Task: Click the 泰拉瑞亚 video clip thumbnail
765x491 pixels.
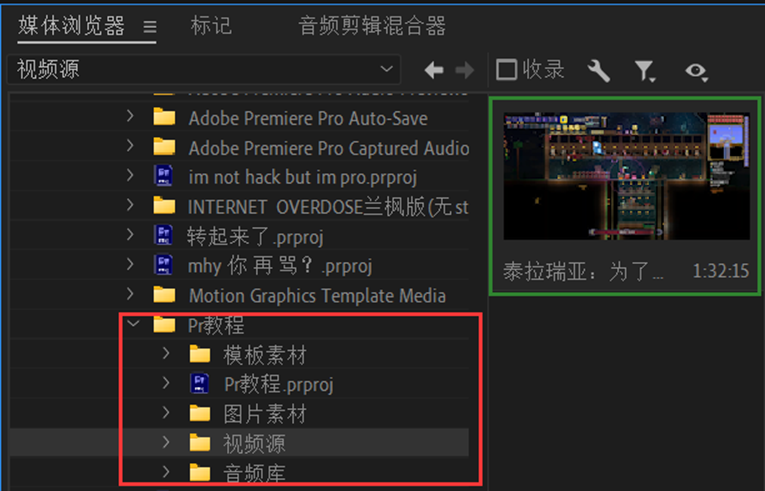Action: [625, 176]
